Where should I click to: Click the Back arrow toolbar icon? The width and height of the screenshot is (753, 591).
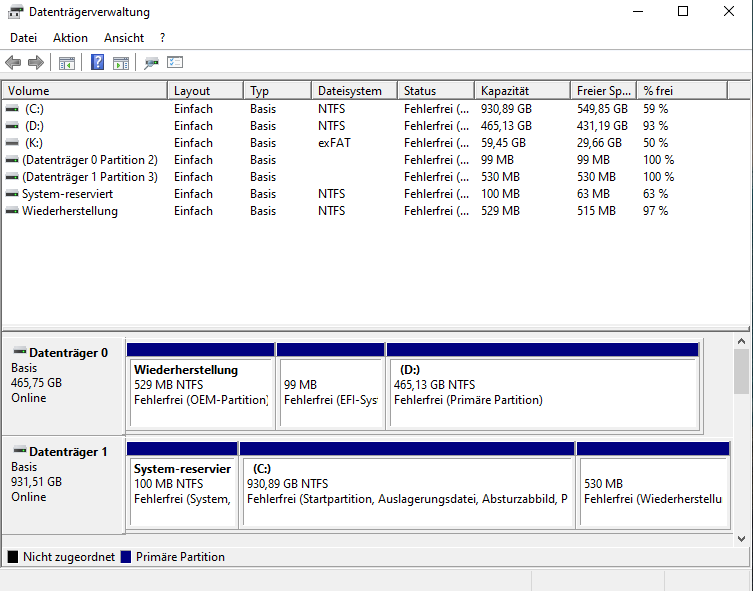pos(13,62)
